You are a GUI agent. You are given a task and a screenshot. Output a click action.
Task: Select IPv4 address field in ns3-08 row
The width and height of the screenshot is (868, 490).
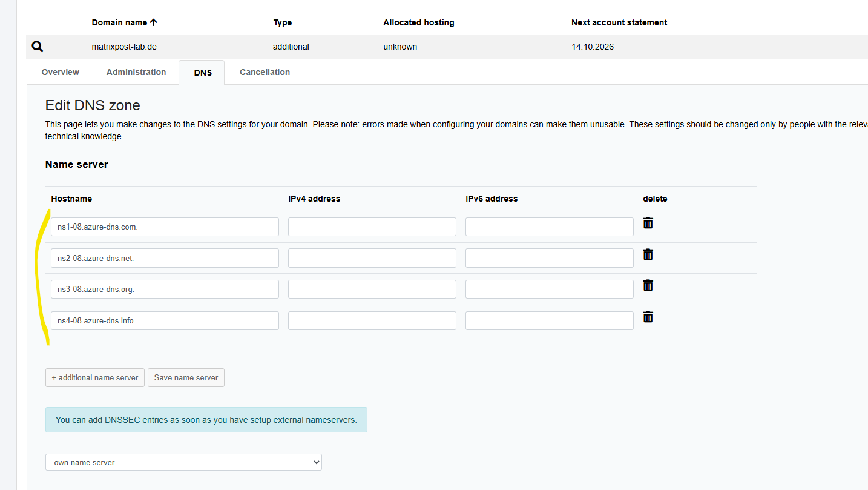[372, 289]
